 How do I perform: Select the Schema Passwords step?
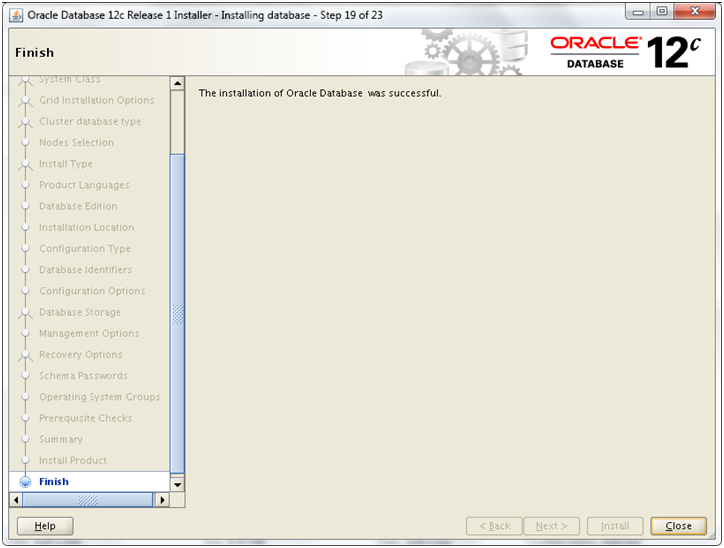83,375
